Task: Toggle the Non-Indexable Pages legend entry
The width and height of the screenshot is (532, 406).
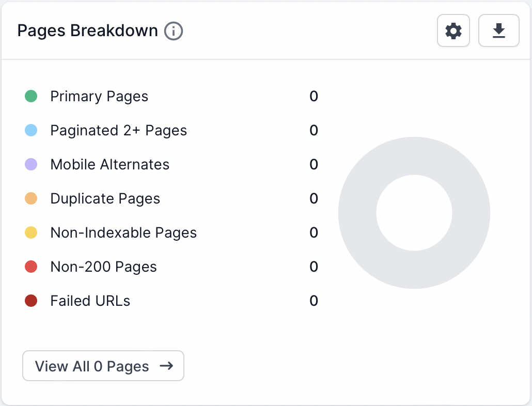Action: [123, 232]
